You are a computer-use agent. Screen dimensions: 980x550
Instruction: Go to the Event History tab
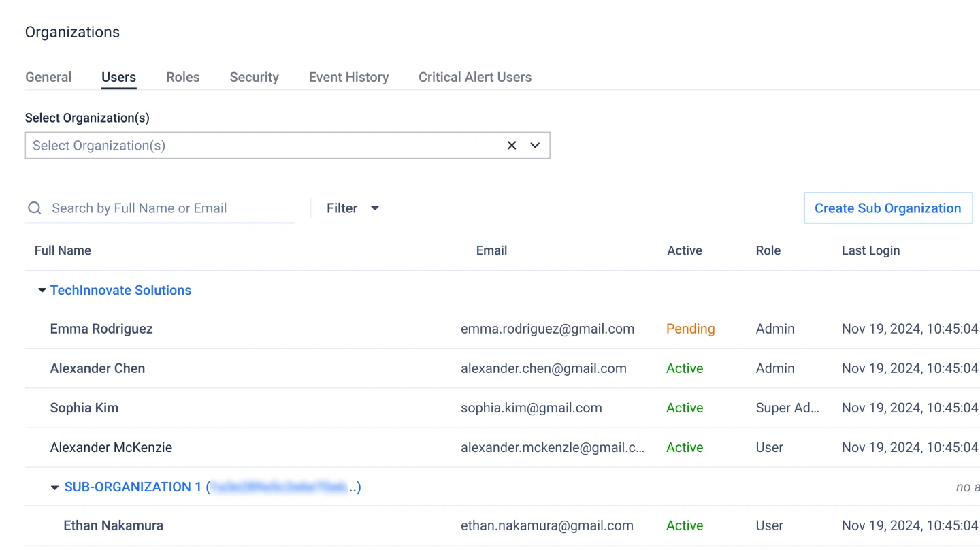(x=348, y=77)
